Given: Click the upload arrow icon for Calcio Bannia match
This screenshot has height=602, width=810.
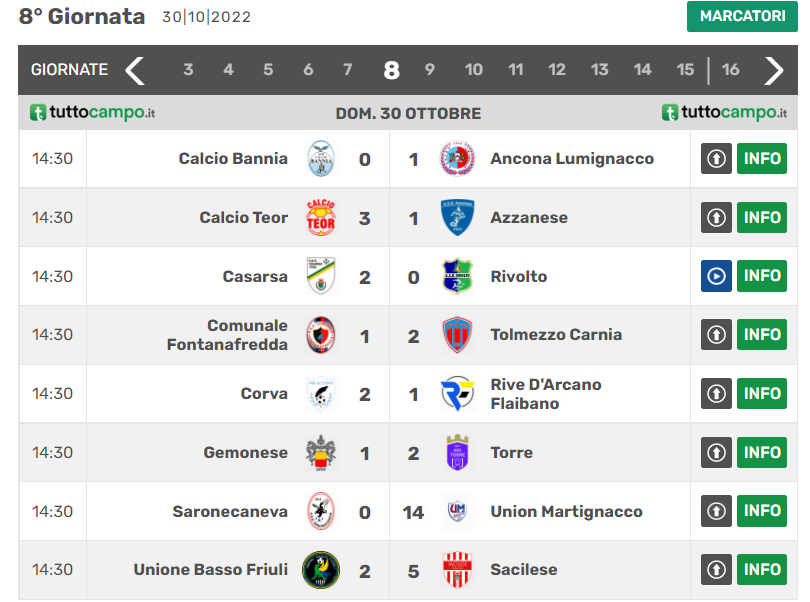Looking at the screenshot, I should [x=716, y=159].
